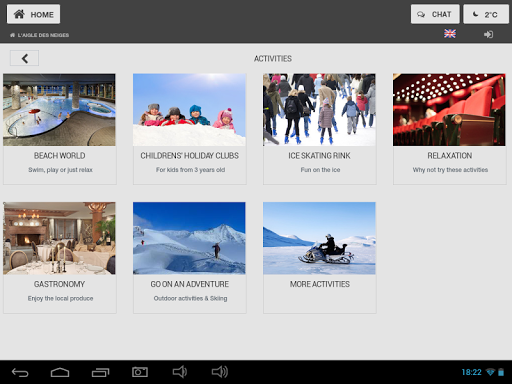Take a screenshot with camera icon
512x384 pixels.
tap(140, 372)
